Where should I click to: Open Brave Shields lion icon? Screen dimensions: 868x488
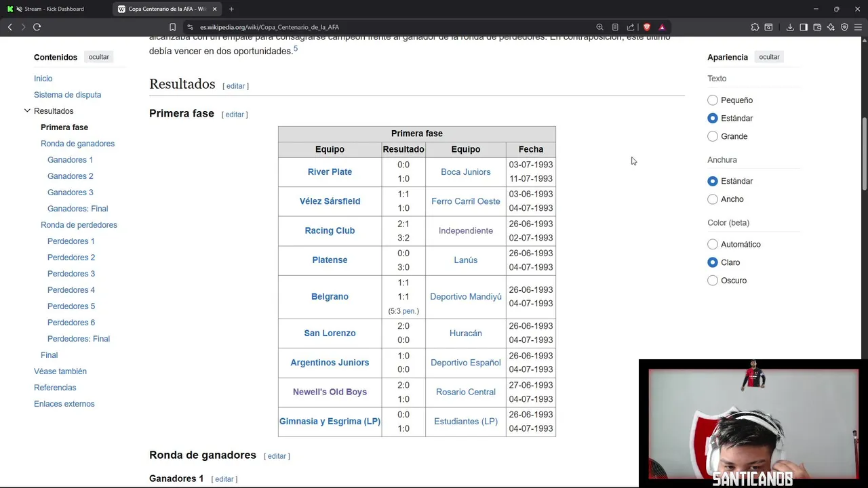pos(647,27)
